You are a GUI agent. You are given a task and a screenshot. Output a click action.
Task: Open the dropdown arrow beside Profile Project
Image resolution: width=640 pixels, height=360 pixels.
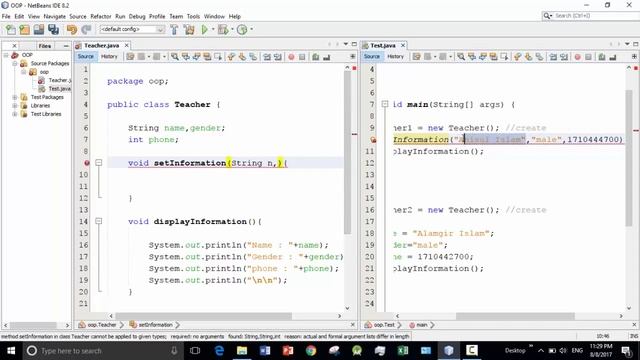tap(251, 29)
